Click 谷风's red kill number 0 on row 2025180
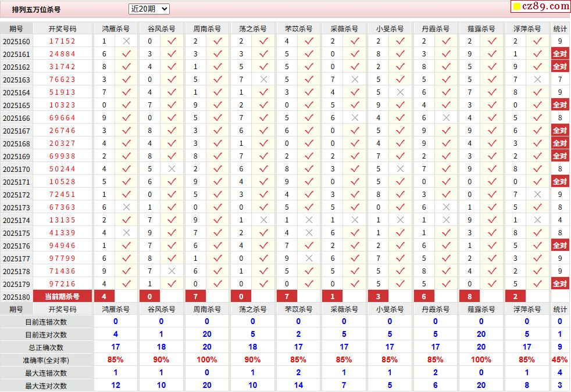The height and width of the screenshot is (392, 571). (150, 296)
